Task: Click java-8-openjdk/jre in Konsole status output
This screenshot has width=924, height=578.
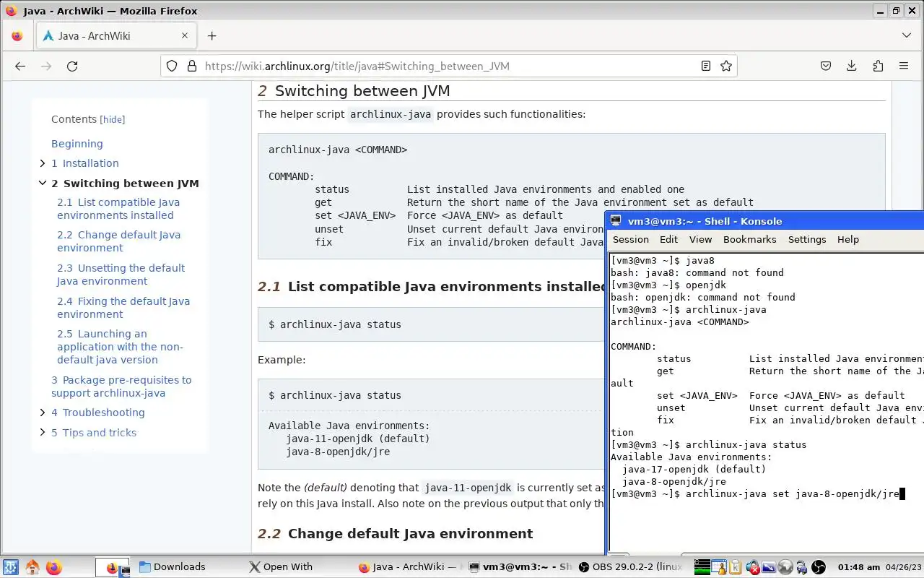Action: (674, 482)
